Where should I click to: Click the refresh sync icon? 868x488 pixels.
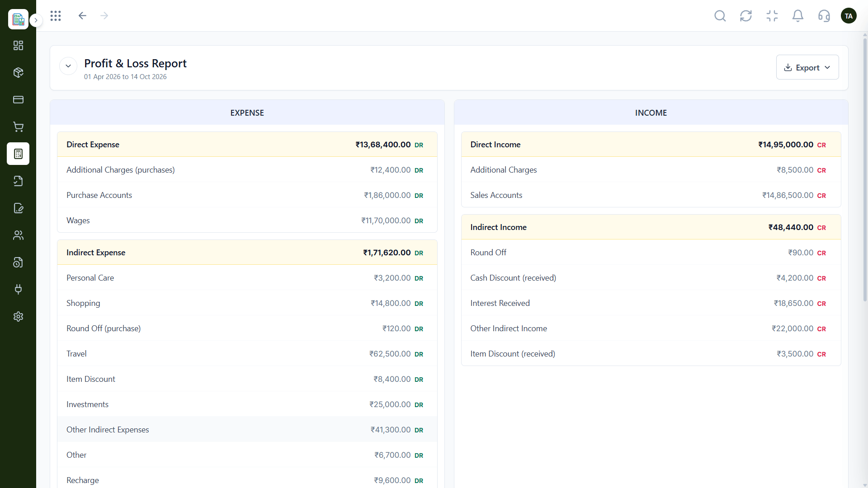746,16
